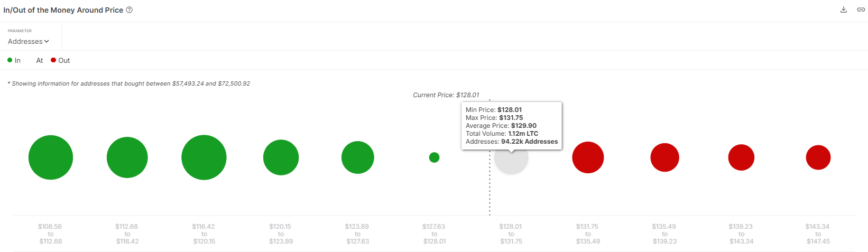Toggle the red Out legend item
868x252 pixels.
point(60,60)
